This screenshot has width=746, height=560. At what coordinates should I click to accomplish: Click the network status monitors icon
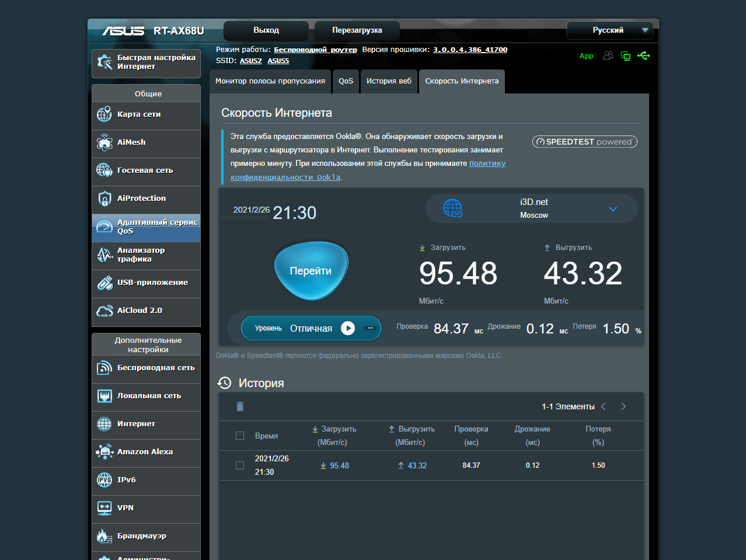point(626,56)
